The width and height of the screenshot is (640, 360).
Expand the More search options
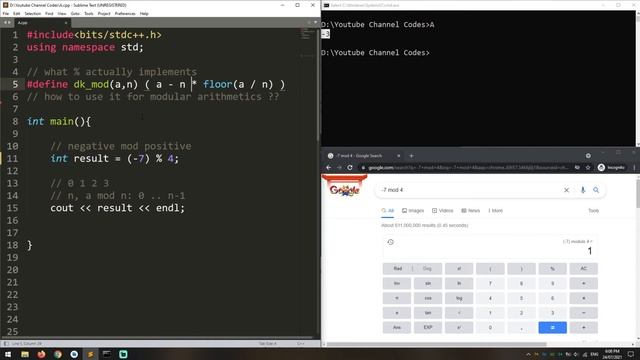[496, 211]
